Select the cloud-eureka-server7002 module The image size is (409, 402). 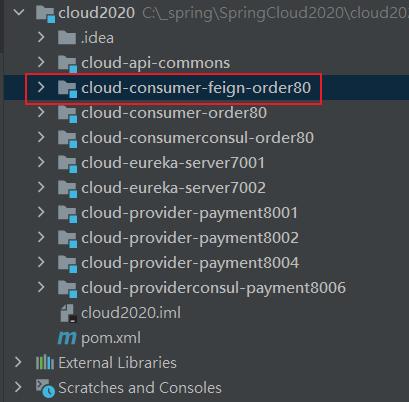tap(173, 188)
